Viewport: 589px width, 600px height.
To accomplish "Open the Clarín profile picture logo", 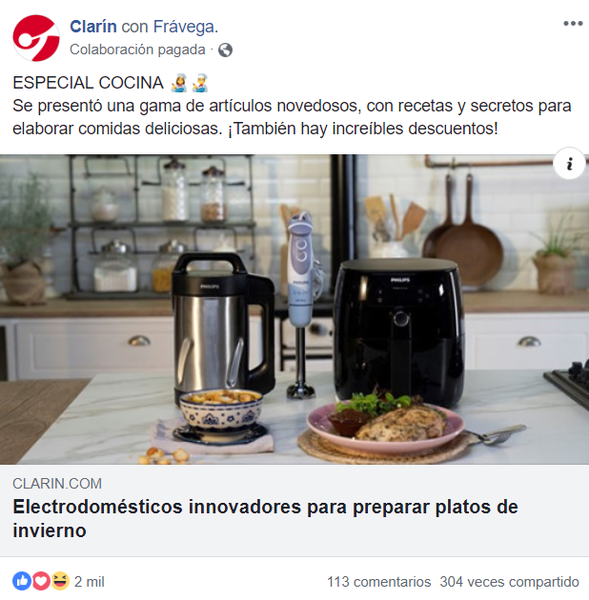I will pyautogui.click(x=36, y=38).
